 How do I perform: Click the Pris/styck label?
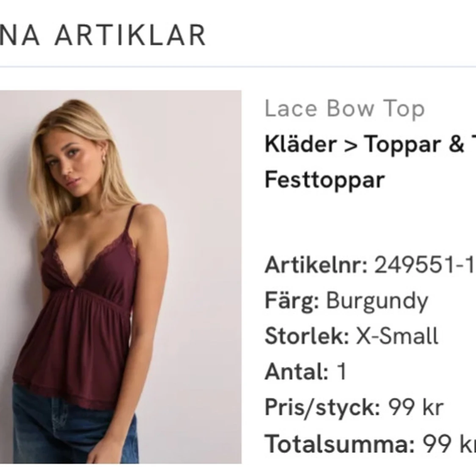click(322, 408)
